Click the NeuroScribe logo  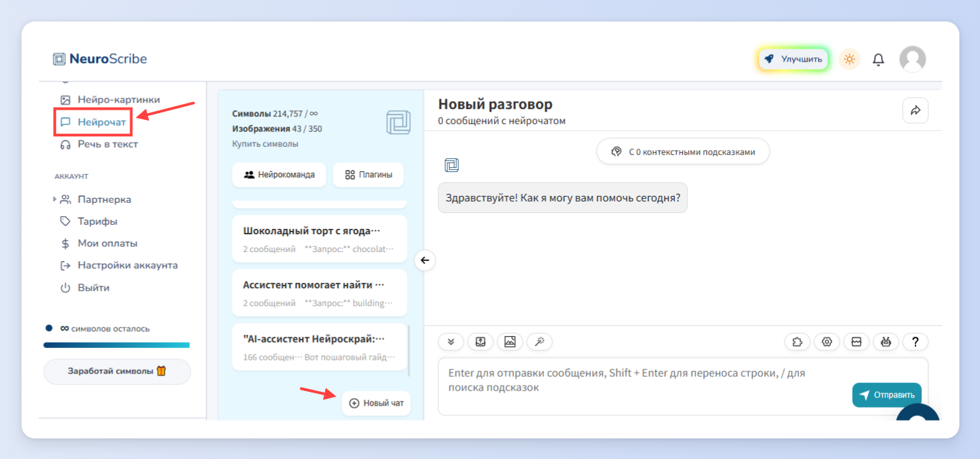(x=100, y=59)
